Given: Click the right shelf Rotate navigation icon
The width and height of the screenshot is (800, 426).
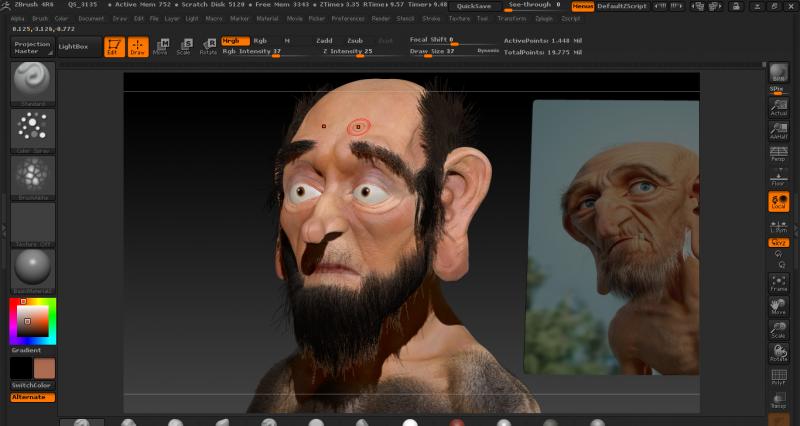Looking at the screenshot, I should (x=779, y=354).
